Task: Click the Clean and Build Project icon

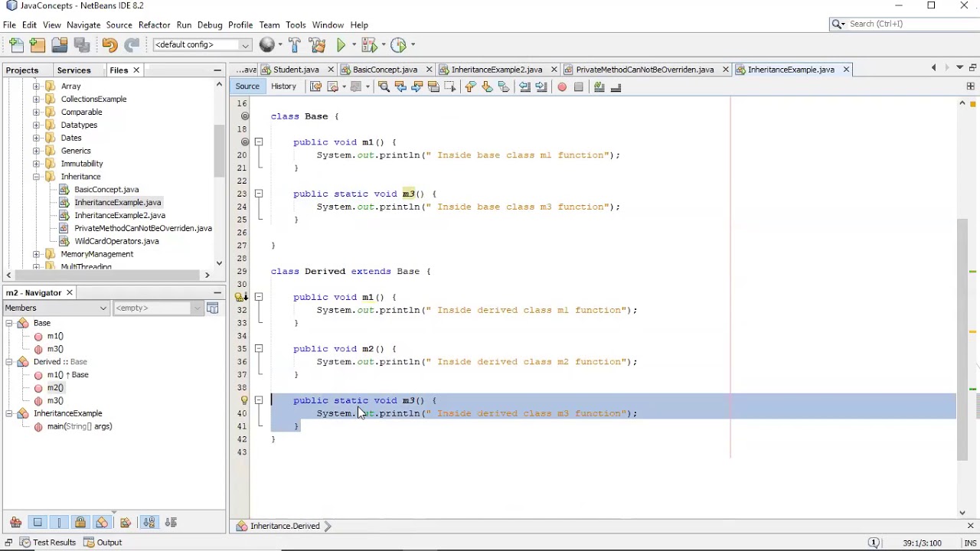Action: 318,44
